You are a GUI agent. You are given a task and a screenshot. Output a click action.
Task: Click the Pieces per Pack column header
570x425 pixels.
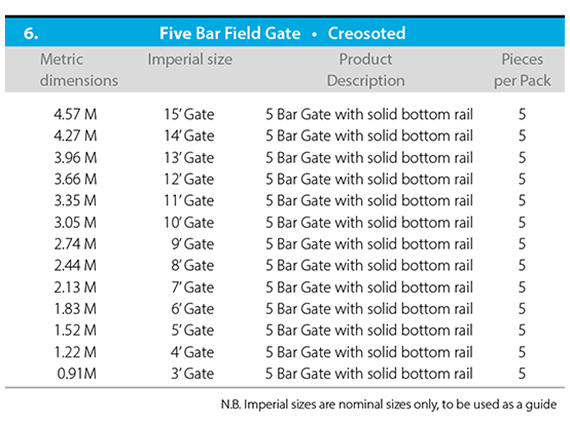[x=522, y=69]
